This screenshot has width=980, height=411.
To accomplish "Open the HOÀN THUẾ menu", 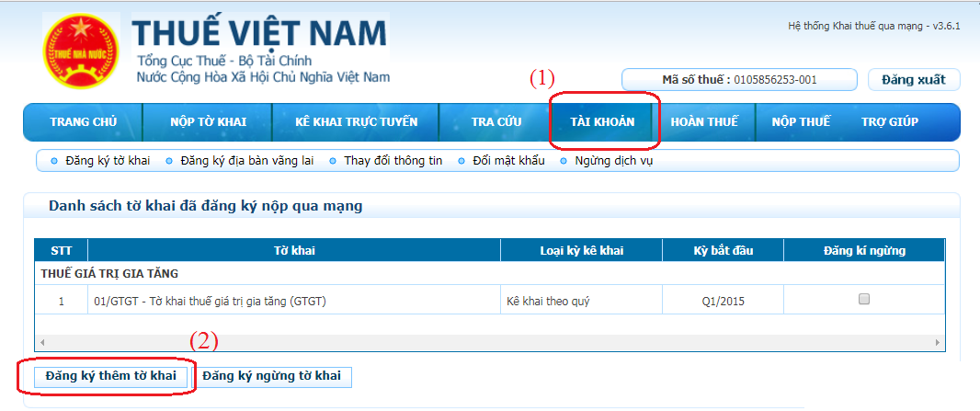I will point(704,122).
